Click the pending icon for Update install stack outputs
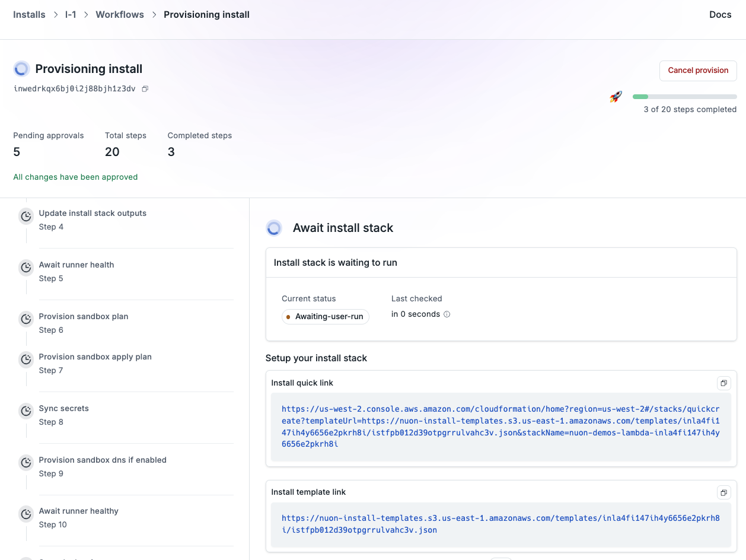Image resolution: width=746 pixels, height=560 pixels. click(x=26, y=217)
